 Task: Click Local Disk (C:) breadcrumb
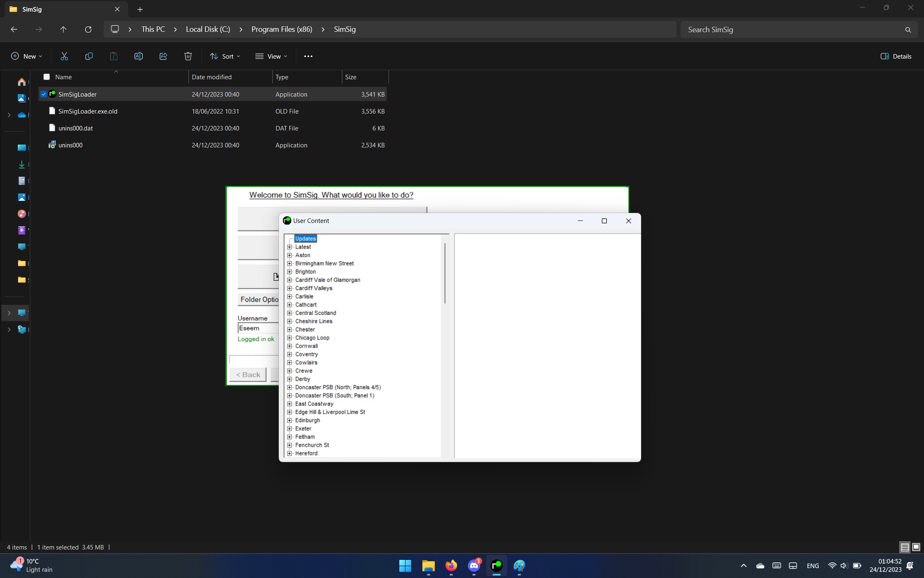click(x=208, y=29)
